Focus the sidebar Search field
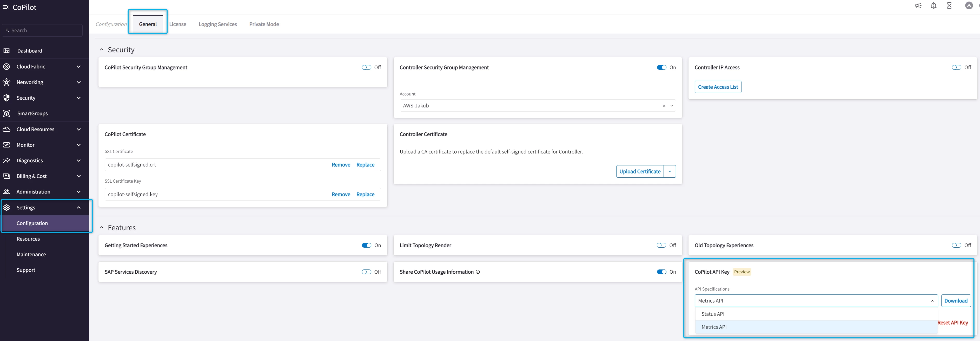The image size is (980, 341). 42,30
